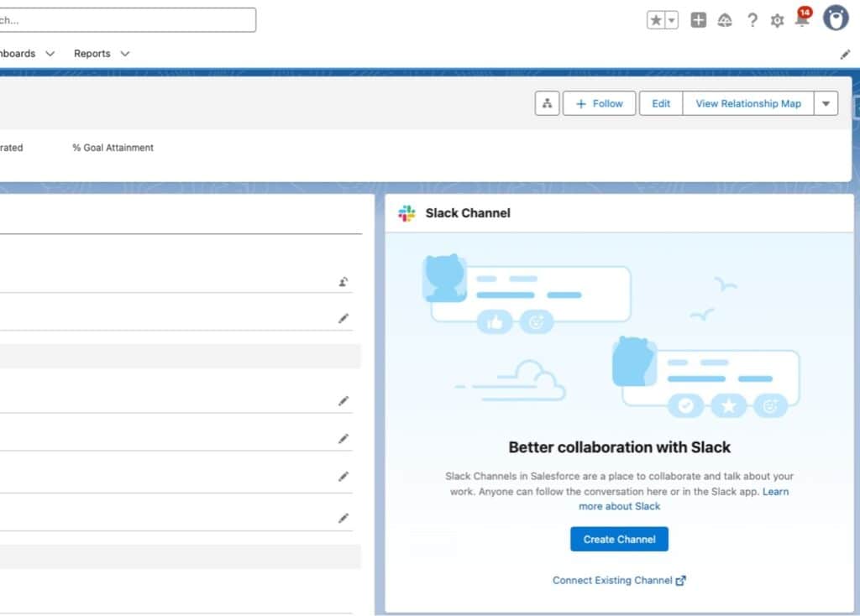Open the Dashboards navigation item

click(x=20, y=53)
